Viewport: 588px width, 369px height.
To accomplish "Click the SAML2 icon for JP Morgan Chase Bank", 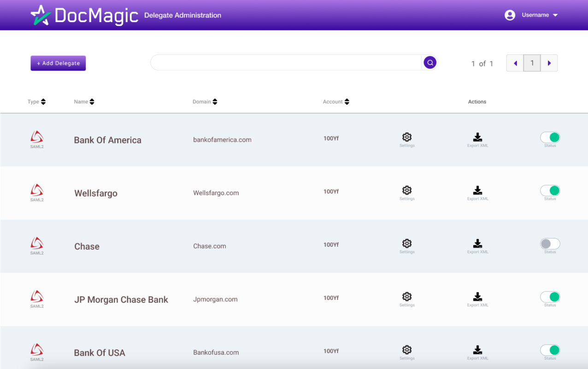I will tap(37, 299).
